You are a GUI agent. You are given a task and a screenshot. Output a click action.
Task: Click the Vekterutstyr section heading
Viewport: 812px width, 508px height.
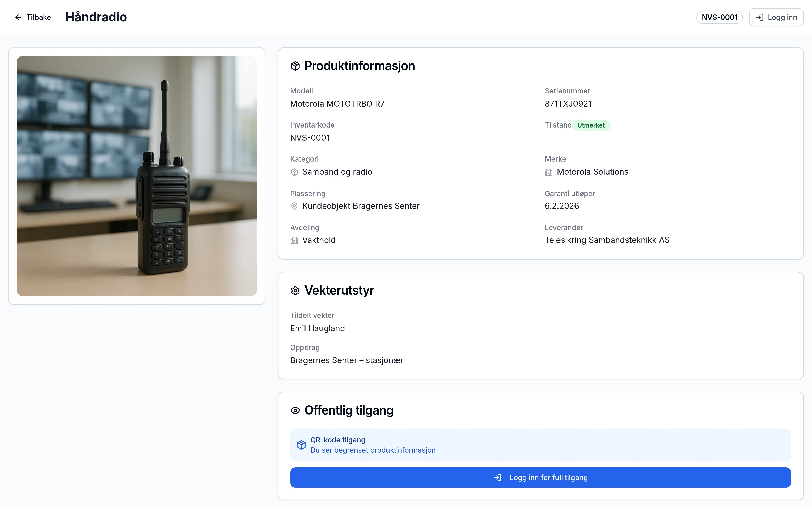(339, 290)
